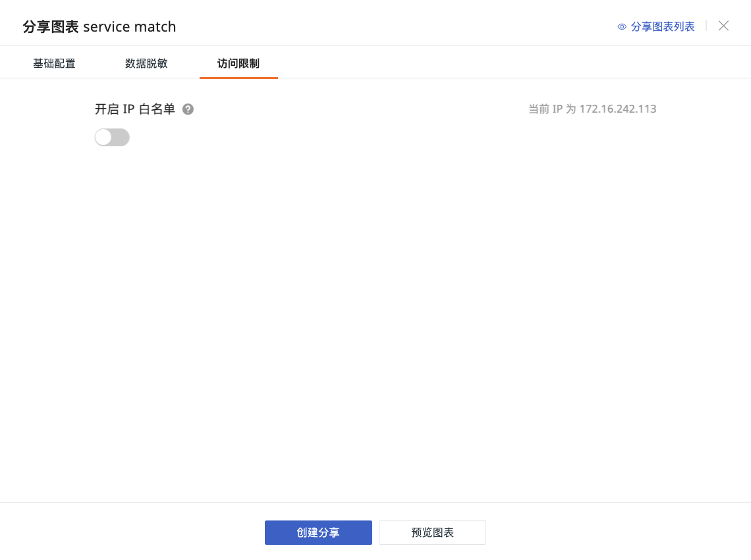
Task: Click the orange underline under 访问限制
Action: 238,78
